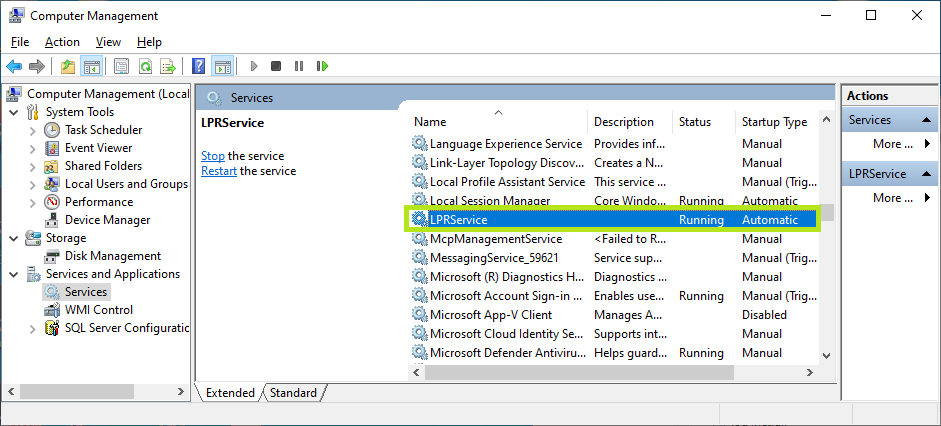
Task: Click the Pause Service toolbar icon
Action: [x=299, y=66]
